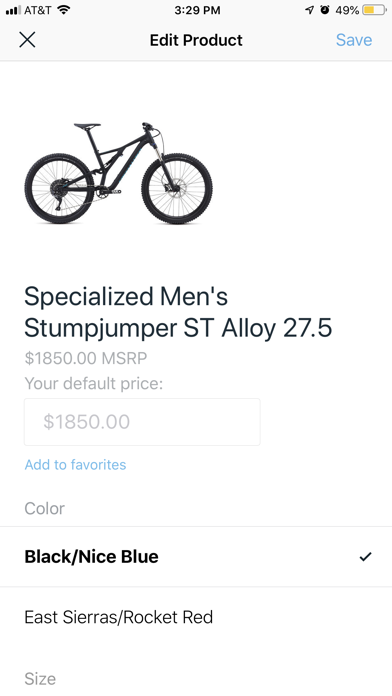Screen dimensions: 392x696
Task: Tap the alarm clock status icon
Action: click(325, 10)
